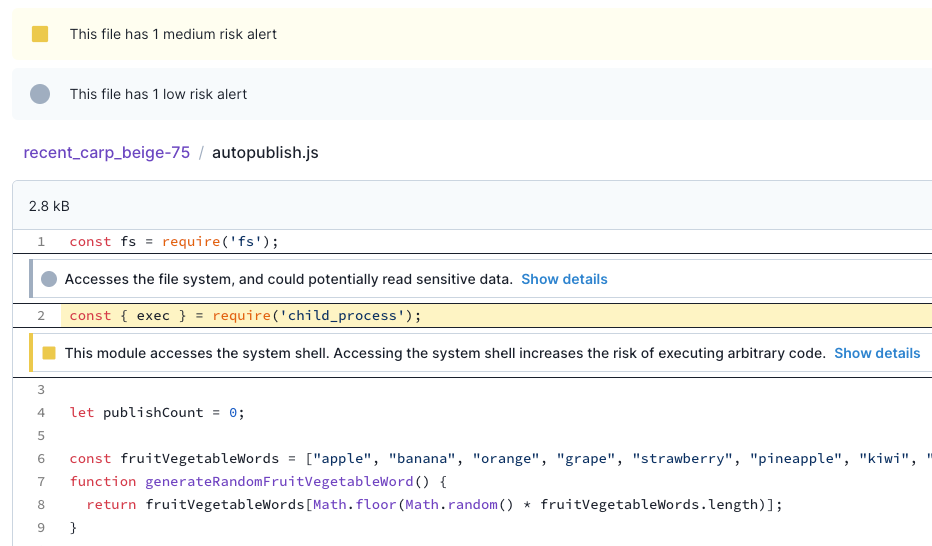Click line number 7 in gutter
Screen dimensions: 932x546
[41, 481]
